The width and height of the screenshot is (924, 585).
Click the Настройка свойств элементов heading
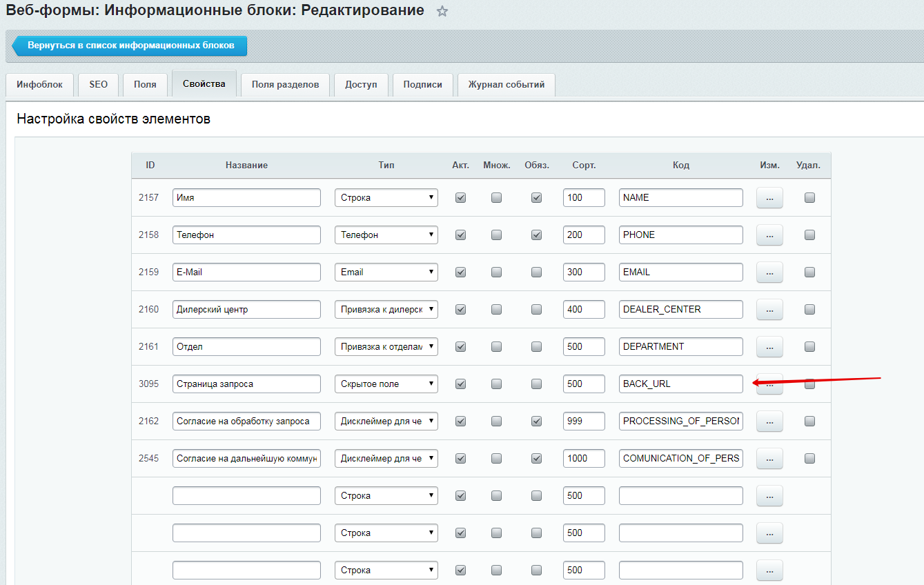coord(114,119)
